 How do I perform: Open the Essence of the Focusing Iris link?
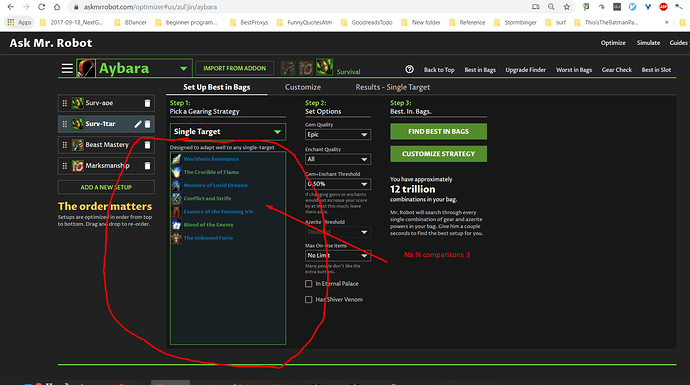point(218,212)
